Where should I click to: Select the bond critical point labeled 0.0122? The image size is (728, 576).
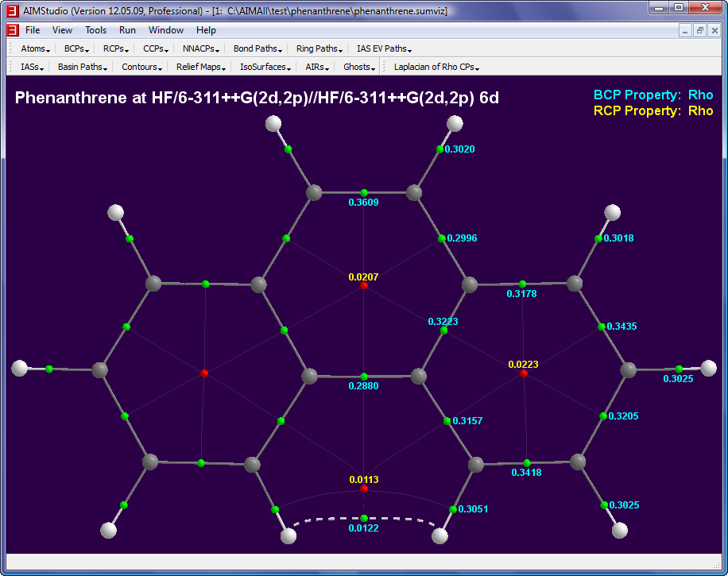coord(364,518)
